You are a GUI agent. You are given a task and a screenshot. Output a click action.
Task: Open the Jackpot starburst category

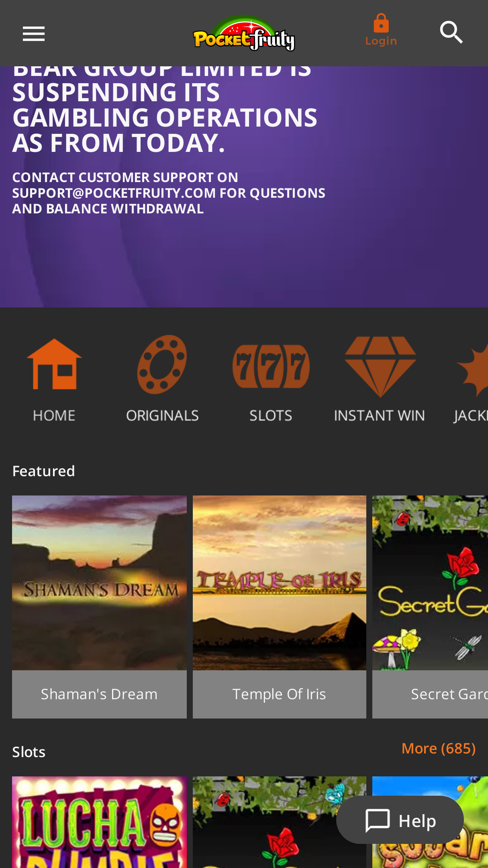(x=472, y=369)
